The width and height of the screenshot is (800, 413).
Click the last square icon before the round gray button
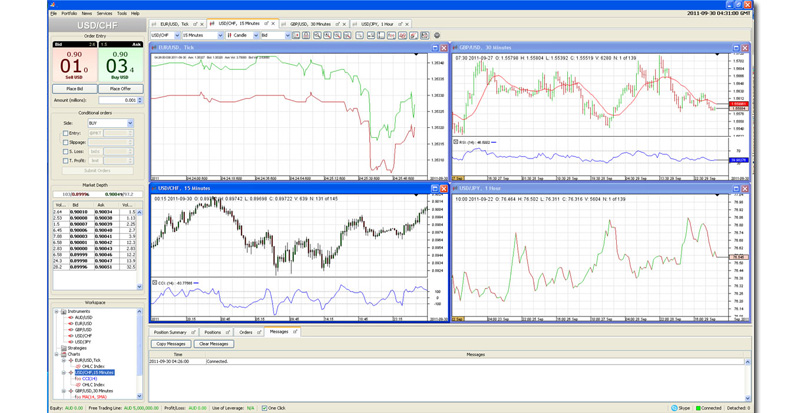click(424, 35)
